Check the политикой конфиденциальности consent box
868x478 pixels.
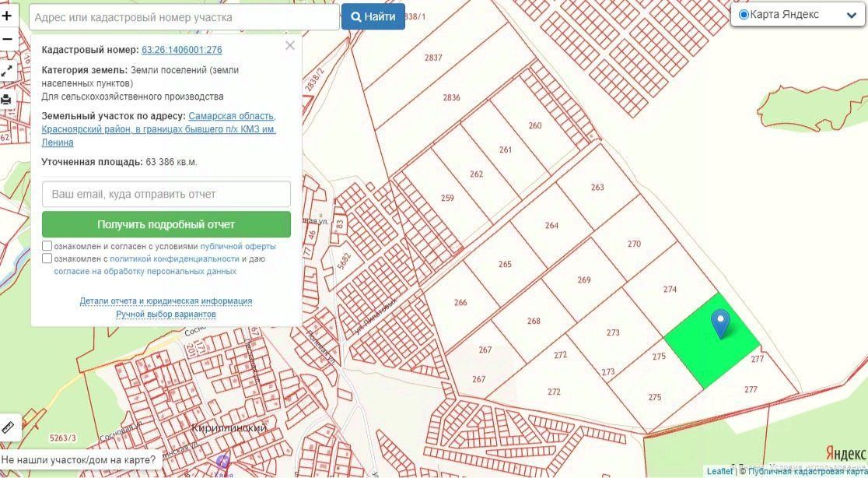(47, 258)
